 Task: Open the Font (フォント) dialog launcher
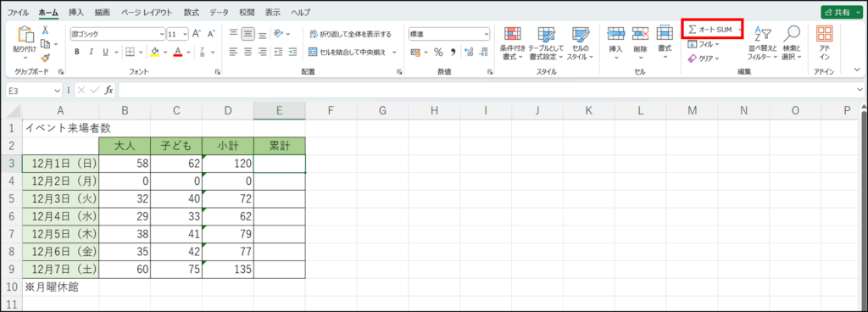click(217, 72)
